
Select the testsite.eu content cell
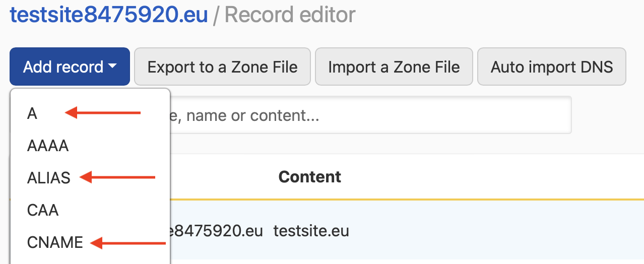[311, 231]
